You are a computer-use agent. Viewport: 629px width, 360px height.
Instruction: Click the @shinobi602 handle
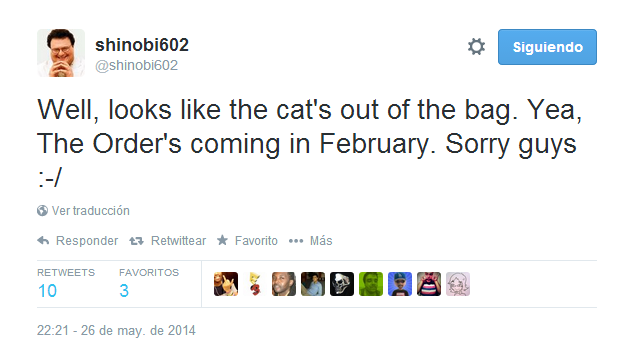(136, 65)
